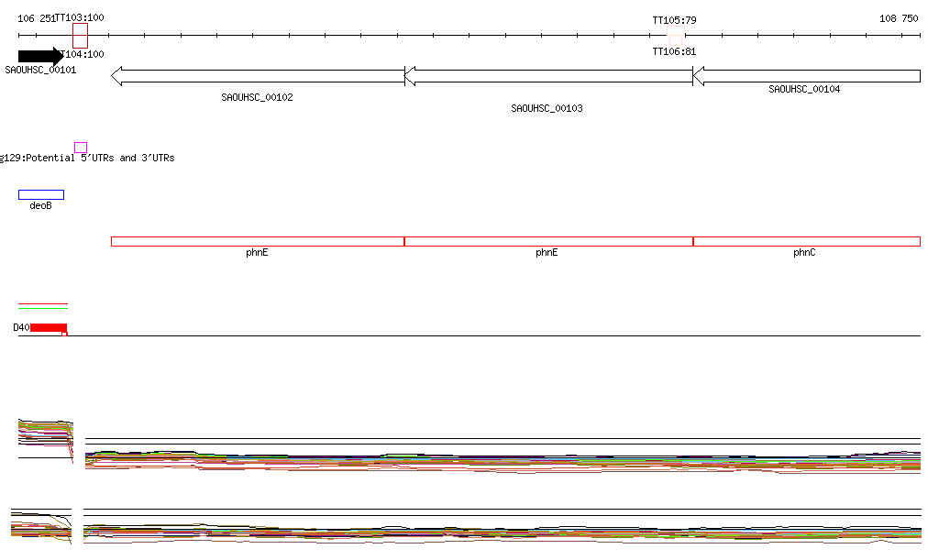
Task: Select the SAOUHSC_00102 gene arrow
Action: 258,76
